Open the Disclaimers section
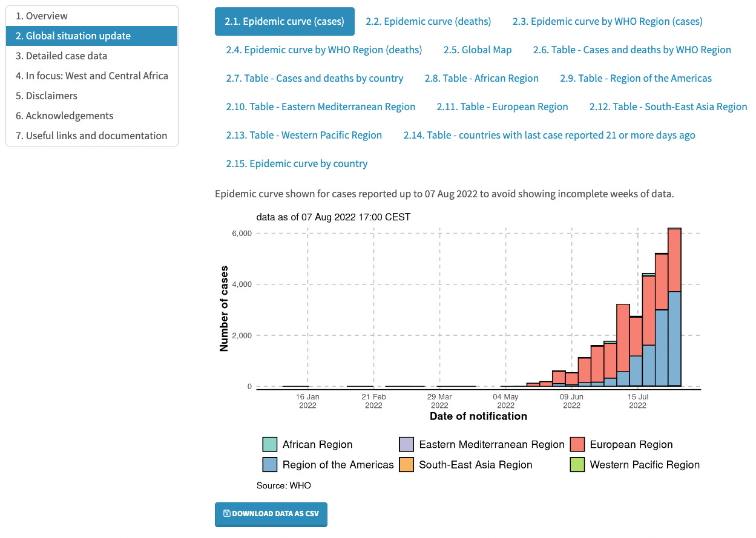The height and width of the screenshot is (538, 756). [x=50, y=96]
